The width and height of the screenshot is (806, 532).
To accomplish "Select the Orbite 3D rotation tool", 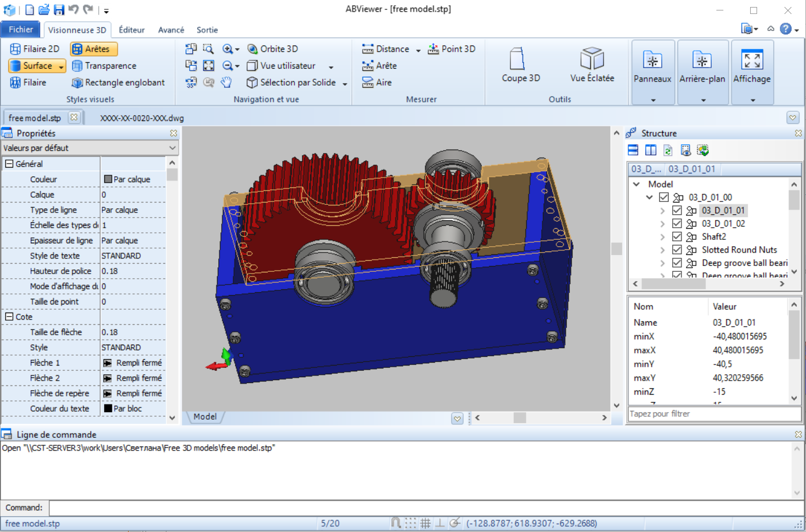I will pos(272,49).
